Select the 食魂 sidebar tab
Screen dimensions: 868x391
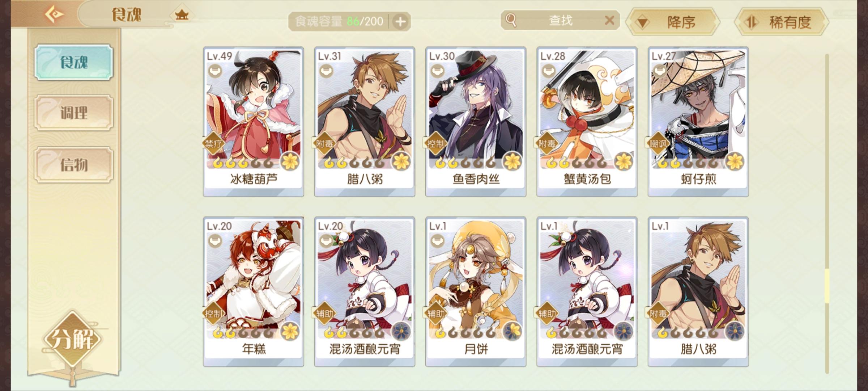click(x=74, y=62)
